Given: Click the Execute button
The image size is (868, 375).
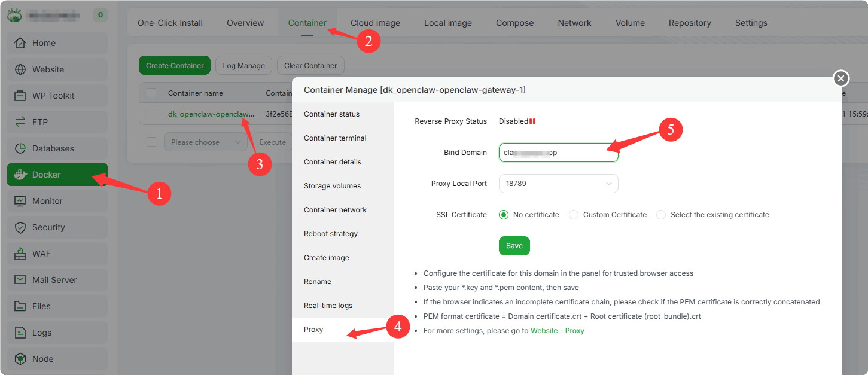Looking at the screenshot, I should pos(273,142).
